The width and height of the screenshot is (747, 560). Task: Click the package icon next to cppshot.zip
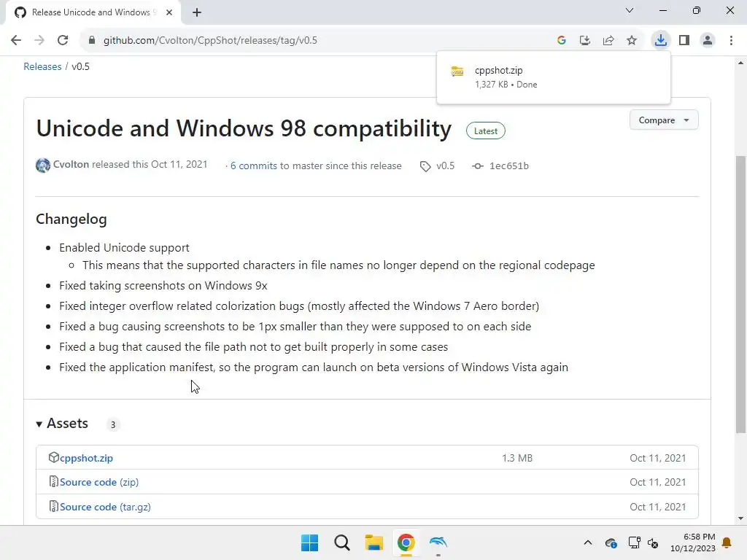coord(53,458)
